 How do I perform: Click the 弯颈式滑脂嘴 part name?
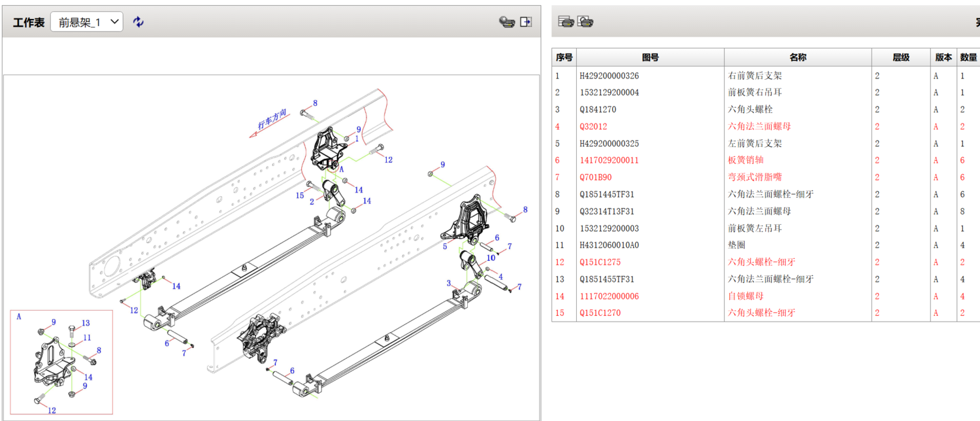(755, 177)
